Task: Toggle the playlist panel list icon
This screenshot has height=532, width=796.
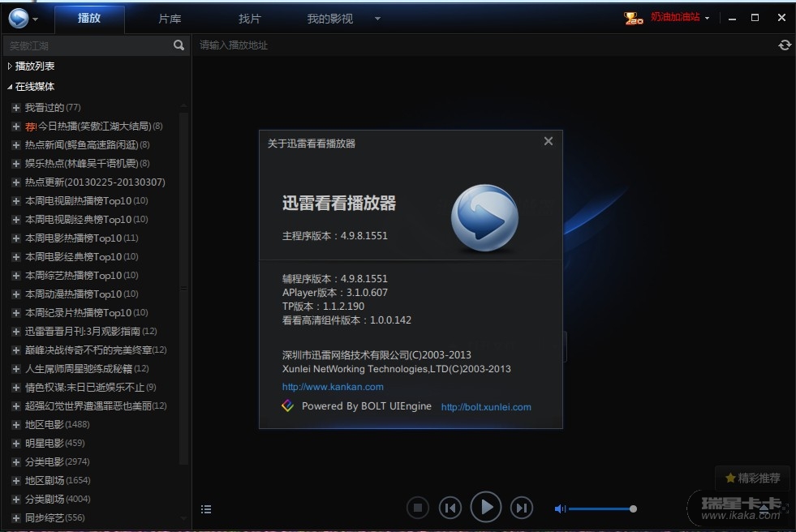Action: tap(205, 509)
